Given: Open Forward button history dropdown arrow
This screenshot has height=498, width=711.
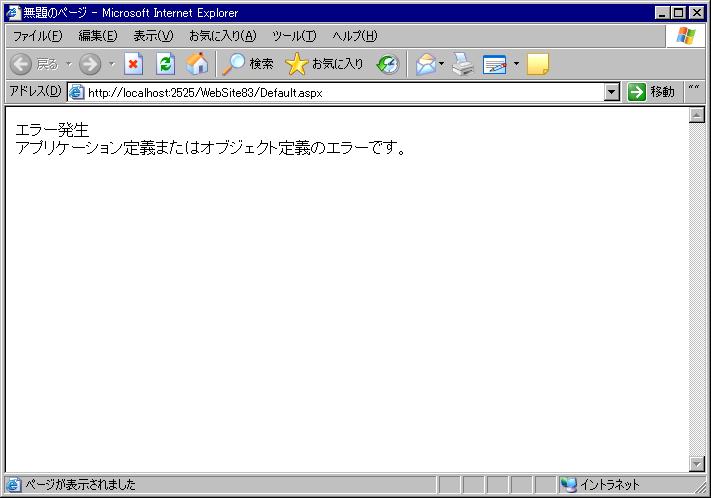Looking at the screenshot, I should (112, 64).
